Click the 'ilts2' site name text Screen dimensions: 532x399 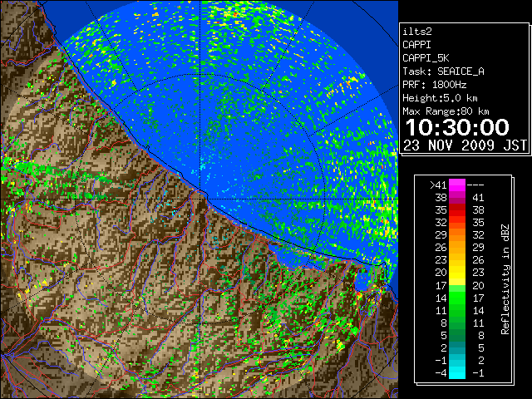417,32
